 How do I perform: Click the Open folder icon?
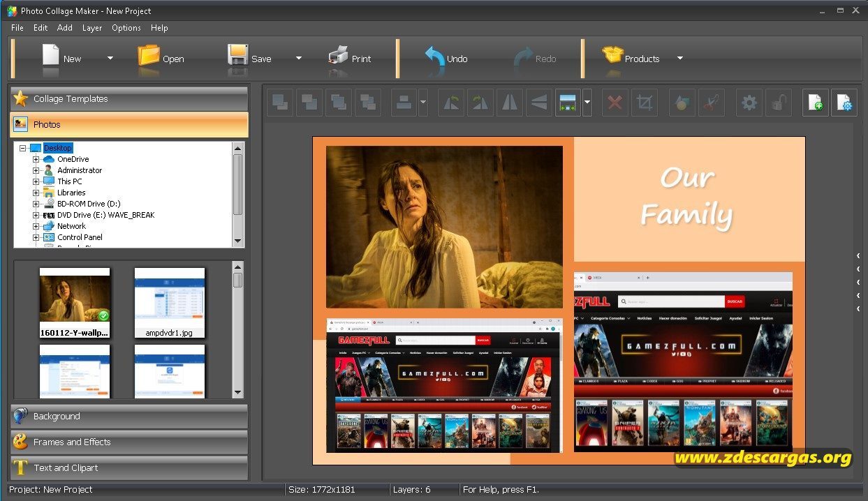click(148, 55)
